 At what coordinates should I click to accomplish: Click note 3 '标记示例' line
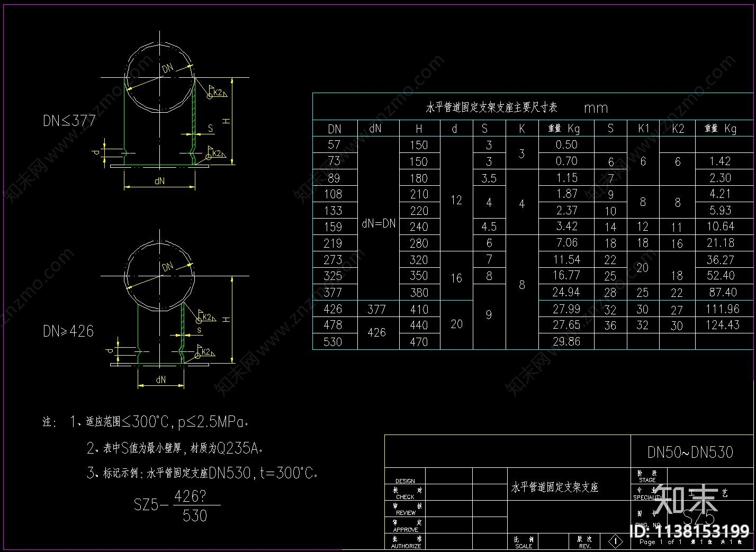tap(202, 473)
